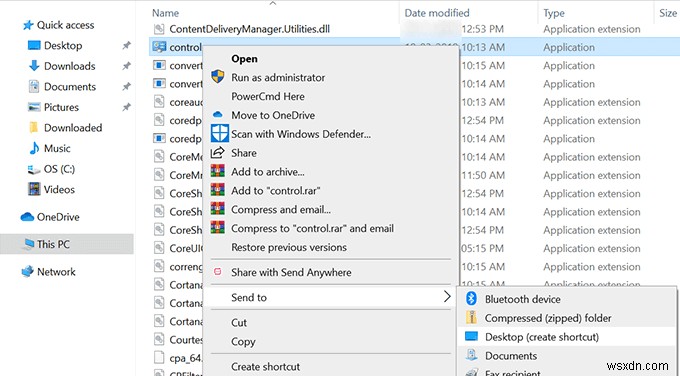Click the Music note icon
Screen dimensions: 680x376
click(34, 148)
